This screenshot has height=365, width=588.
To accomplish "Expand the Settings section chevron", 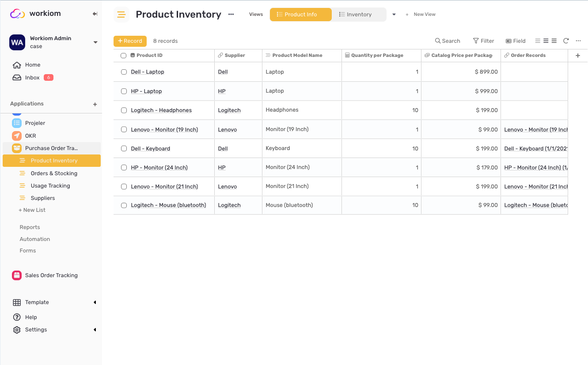I will pos(95,329).
